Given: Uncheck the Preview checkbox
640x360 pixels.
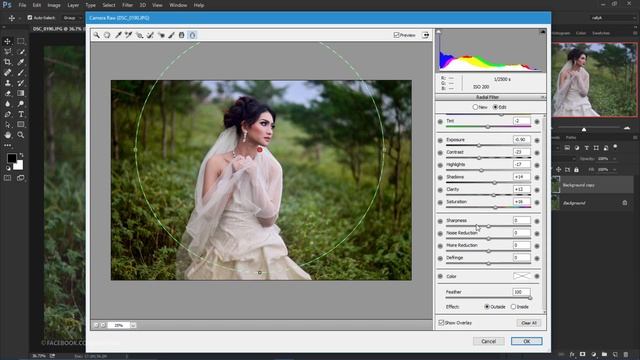Looking at the screenshot, I should [396, 35].
